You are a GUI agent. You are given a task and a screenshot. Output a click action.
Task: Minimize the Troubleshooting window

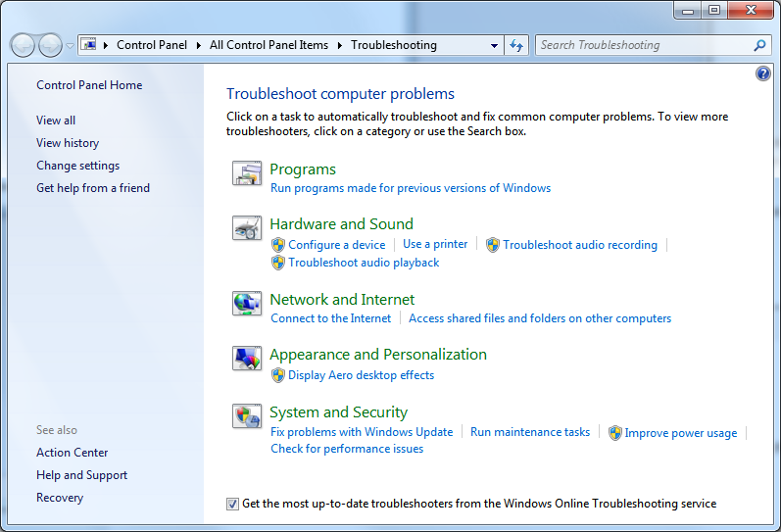(x=688, y=10)
